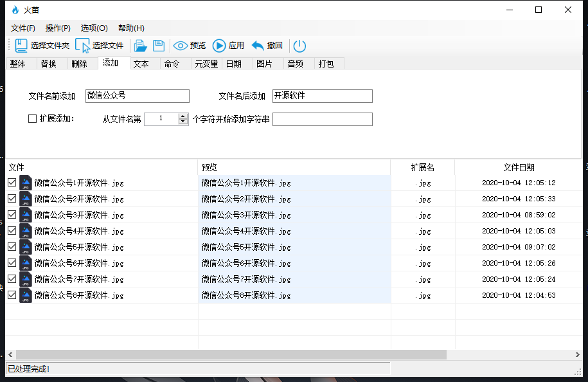This screenshot has width=588, height=382.
Task: Click the 文件日期 column header
Action: (x=519, y=167)
